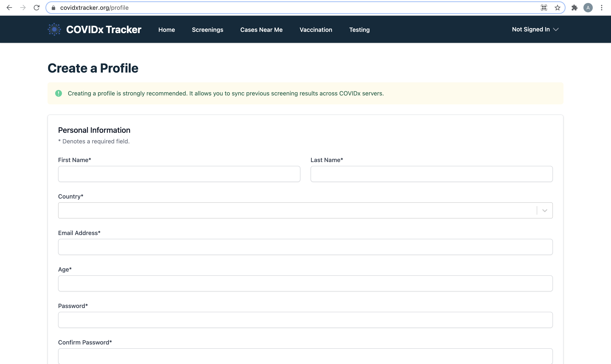Image resolution: width=611 pixels, height=364 pixels.
Task: Click the COVIDx Tracker virus logo
Action: [x=54, y=29]
